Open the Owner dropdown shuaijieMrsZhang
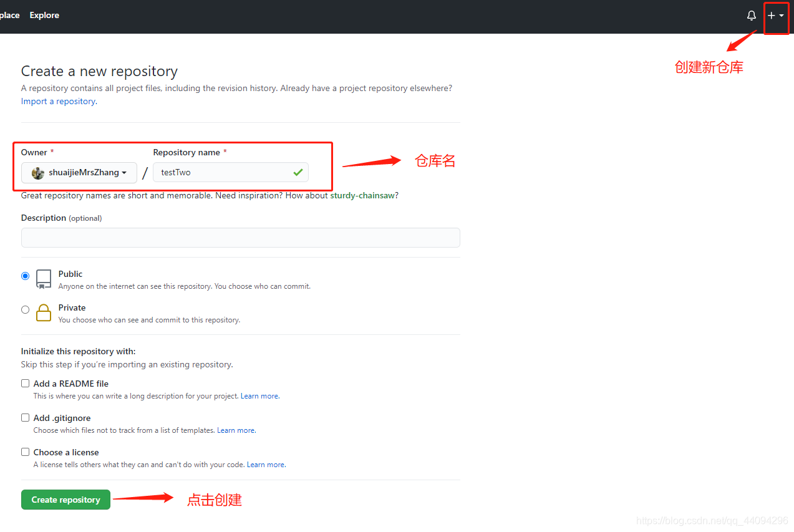The width and height of the screenshot is (794, 532). [x=79, y=173]
